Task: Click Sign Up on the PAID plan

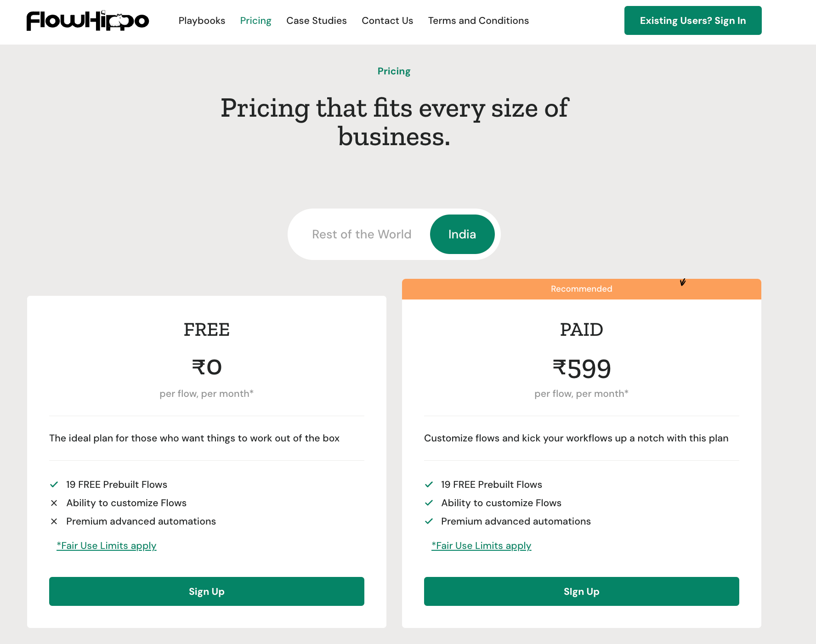Action: (x=581, y=591)
